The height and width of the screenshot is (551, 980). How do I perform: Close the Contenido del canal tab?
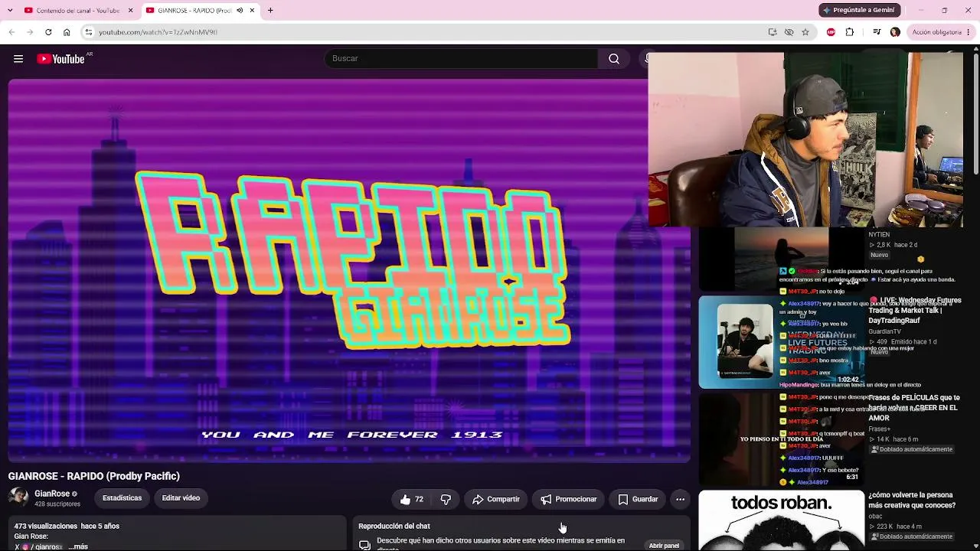tap(130, 11)
